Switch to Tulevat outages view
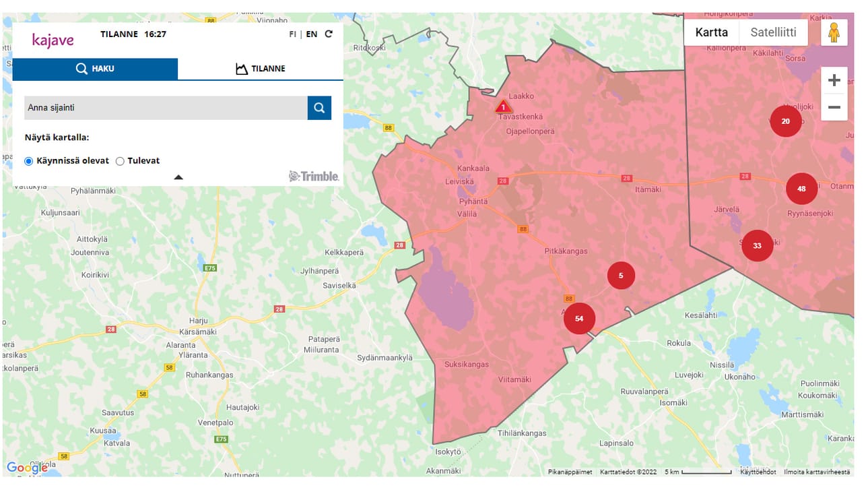This screenshot has width=868, height=498. (x=120, y=160)
